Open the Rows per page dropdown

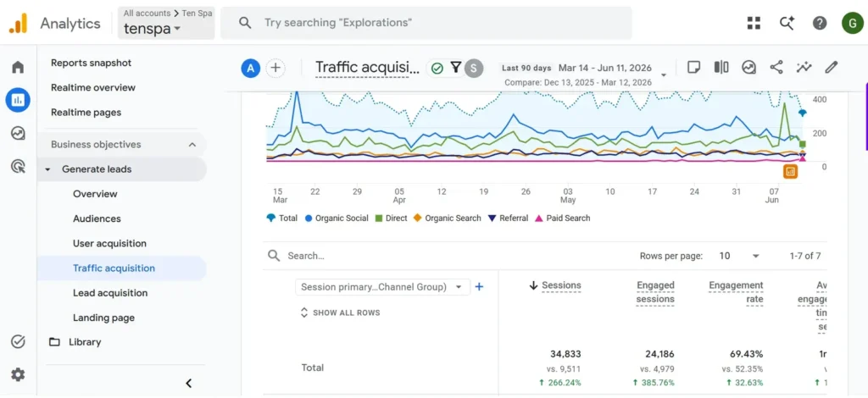tap(739, 256)
